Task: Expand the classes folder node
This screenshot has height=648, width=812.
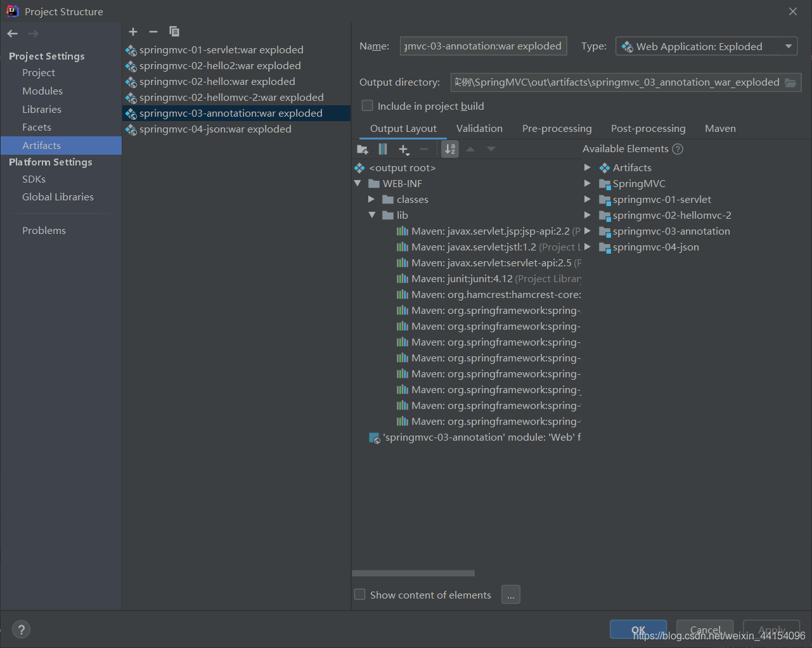Action: coord(371,200)
